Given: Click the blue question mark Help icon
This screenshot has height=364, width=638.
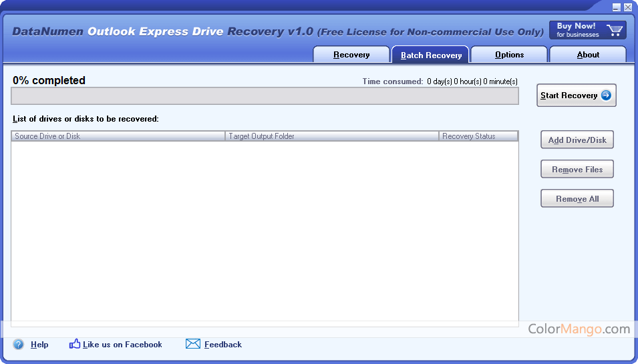Looking at the screenshot, I should (x=19, y=345).
